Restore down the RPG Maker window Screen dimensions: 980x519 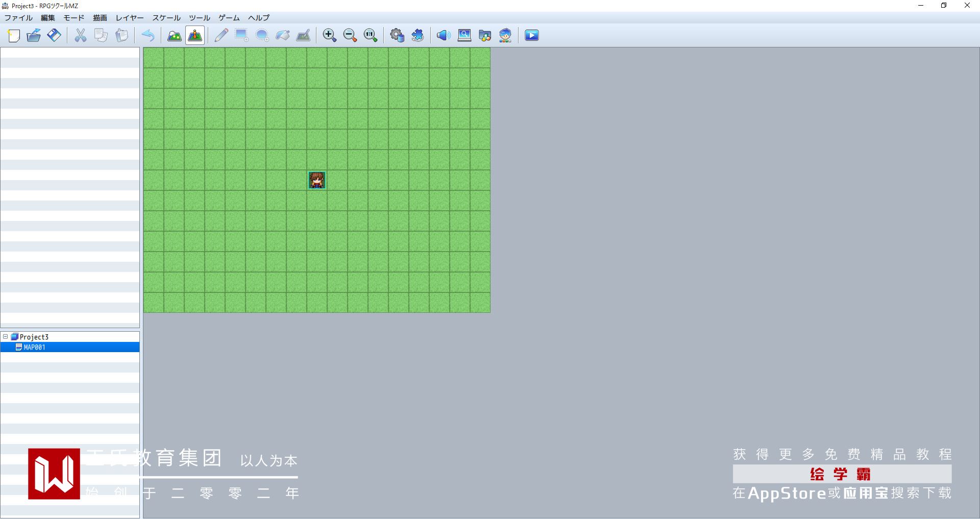click(x=944, y=6)
